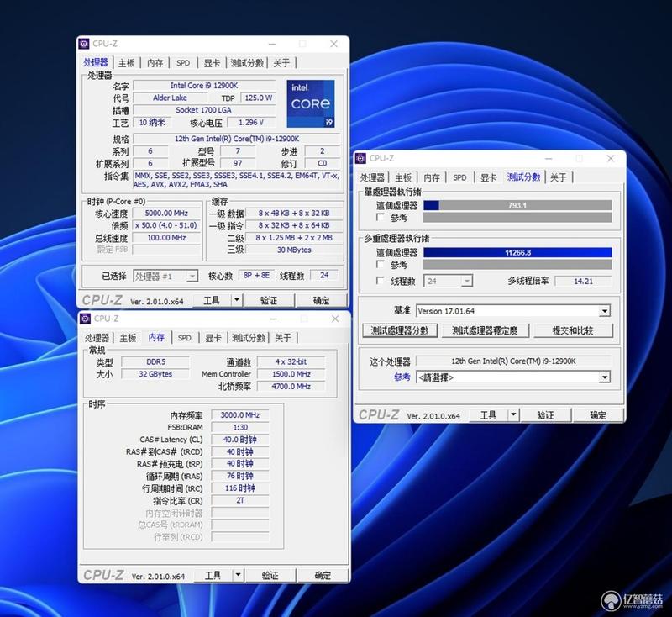The image size is (672, 617).
Task: Click 确定 button in memory window
Action: [x=323, y=576]
